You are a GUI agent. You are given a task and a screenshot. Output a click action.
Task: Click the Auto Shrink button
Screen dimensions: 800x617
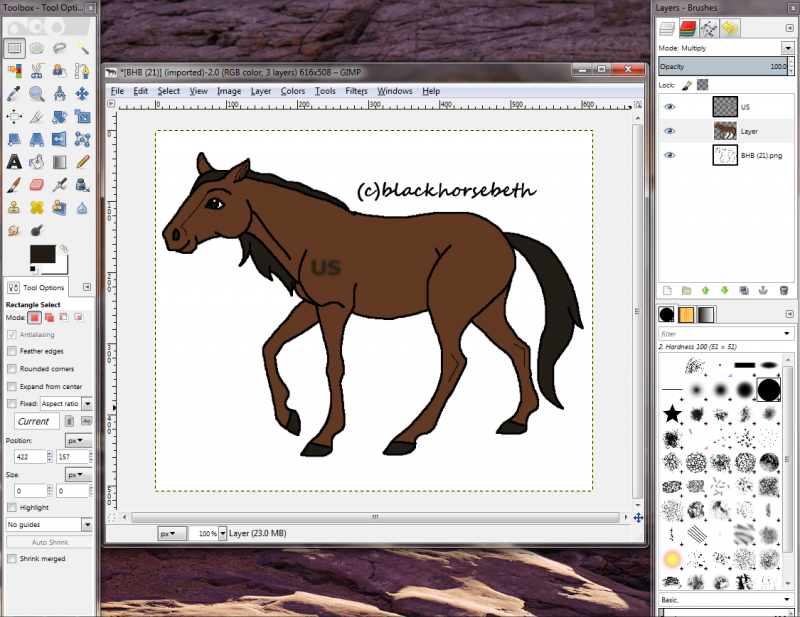tap(49, 542)
